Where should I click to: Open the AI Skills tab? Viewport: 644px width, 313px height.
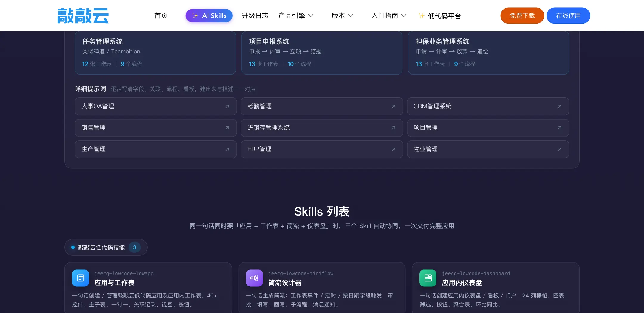click(209, 16)
